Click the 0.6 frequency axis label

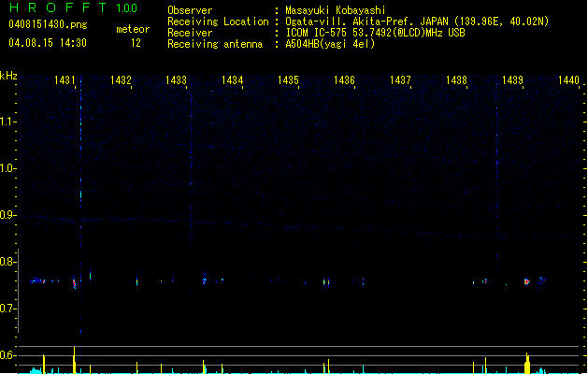click(7, 355)
